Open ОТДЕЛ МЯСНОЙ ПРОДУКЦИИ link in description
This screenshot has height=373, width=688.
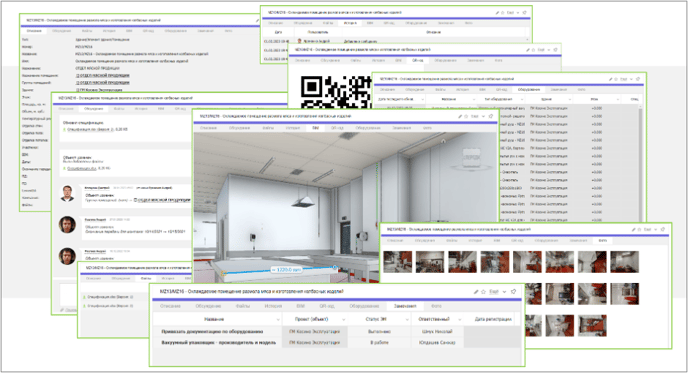coord(103,75)
